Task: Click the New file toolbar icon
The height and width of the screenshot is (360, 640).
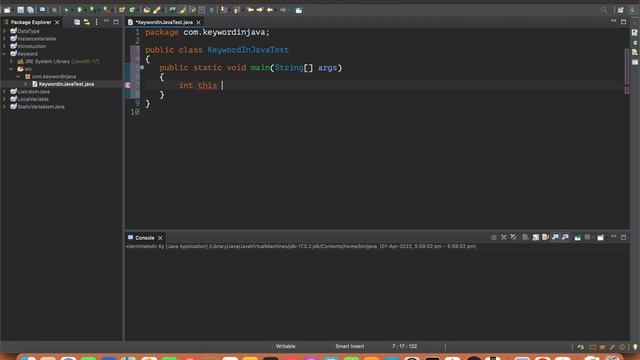Action: [x=7, y=10]
